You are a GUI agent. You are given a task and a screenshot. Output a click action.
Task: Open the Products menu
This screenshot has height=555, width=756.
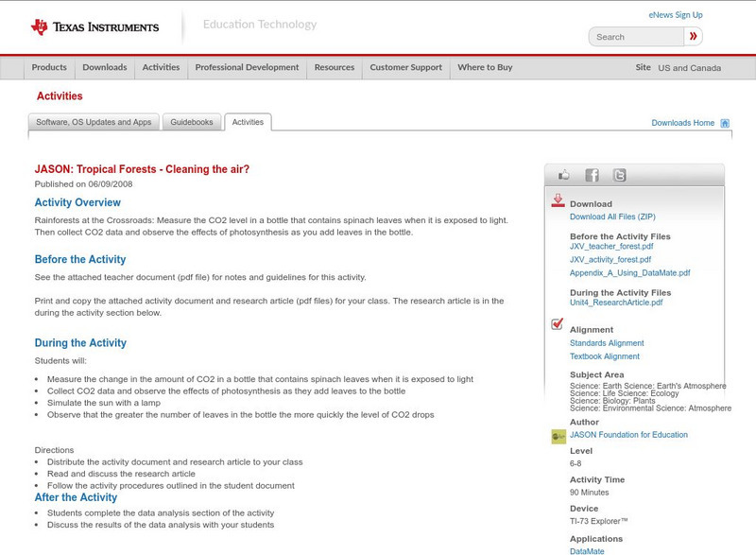click(49, 67)
